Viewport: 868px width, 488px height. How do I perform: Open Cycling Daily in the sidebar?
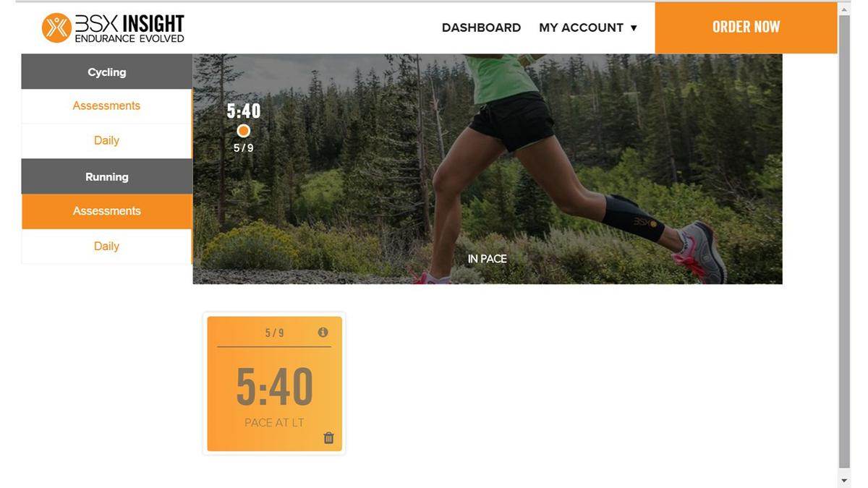point(106,141)
